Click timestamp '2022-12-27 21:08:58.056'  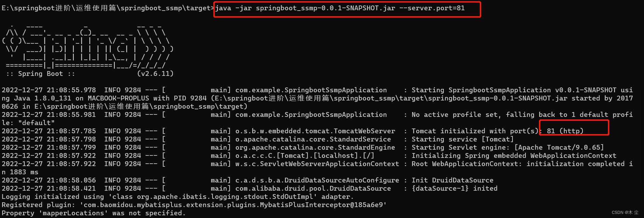49,180
